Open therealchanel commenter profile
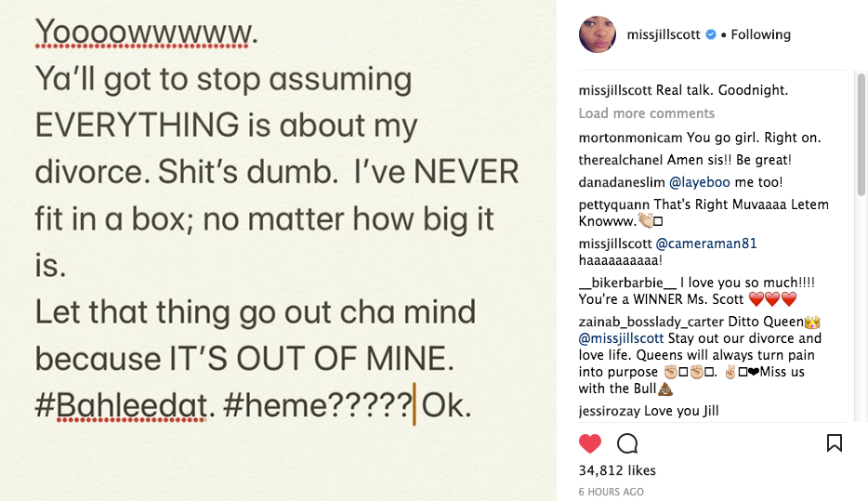 622,160
